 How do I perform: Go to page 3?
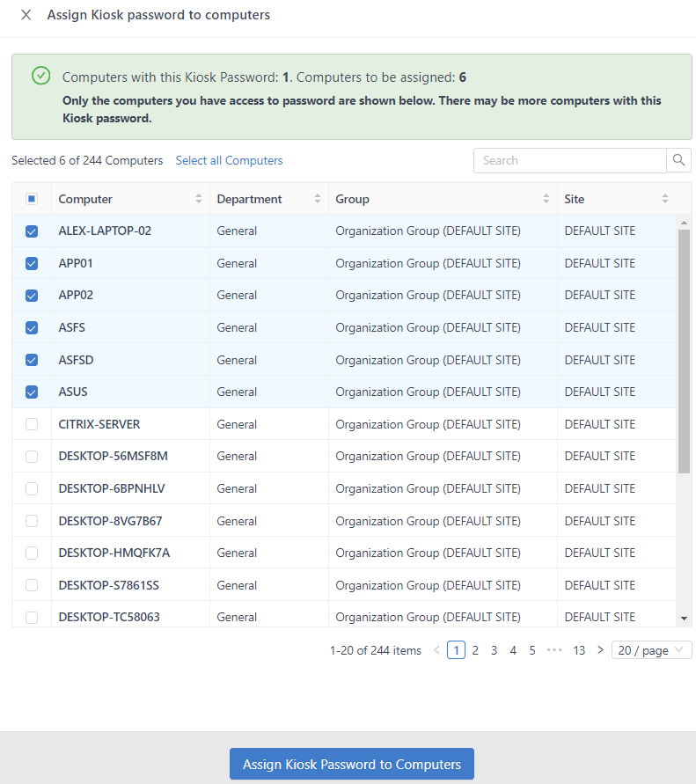(494, 650)
